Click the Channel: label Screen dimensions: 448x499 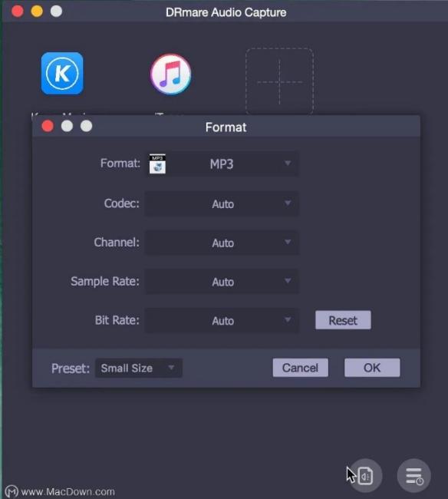click(x=117, y=242)
